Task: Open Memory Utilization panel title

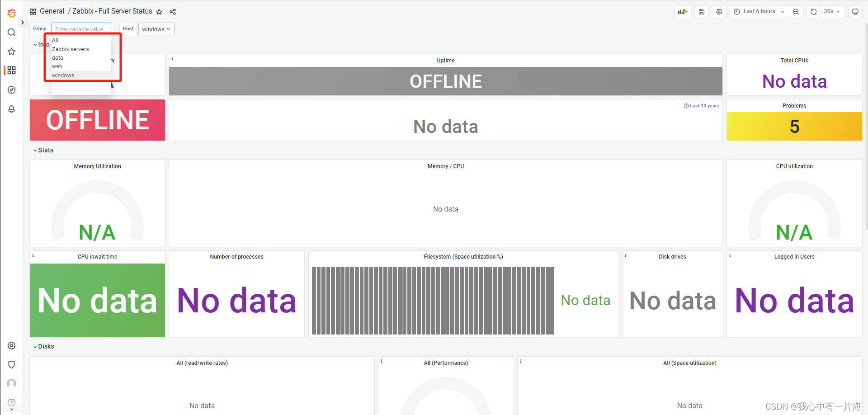Action: (x=97, y=166)
